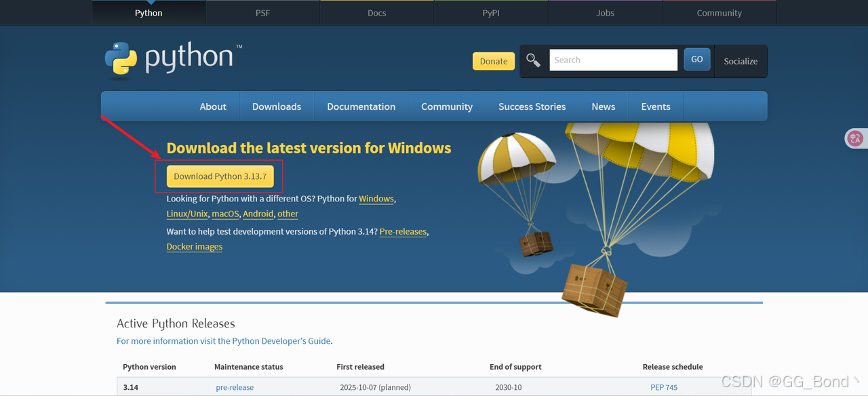Open the PSF top tab
Image resolution: width=868 pixels, height=396 pixels.
[262, 13]
